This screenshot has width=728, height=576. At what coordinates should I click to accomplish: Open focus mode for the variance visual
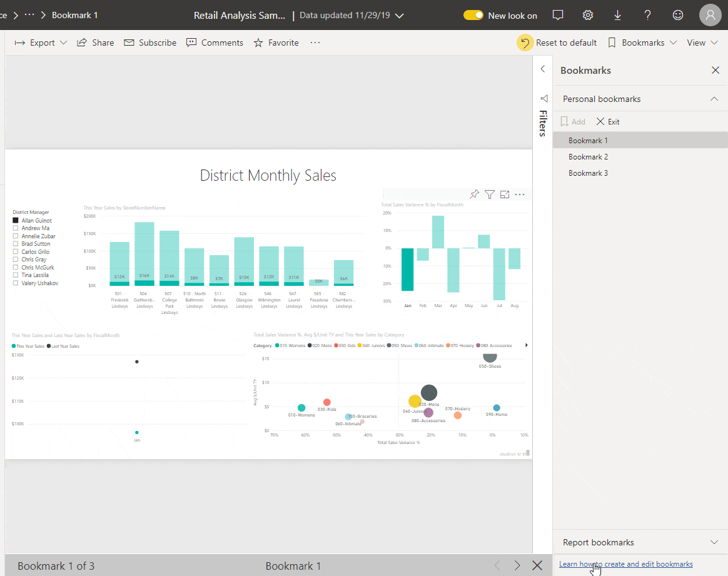click(505, 195)
